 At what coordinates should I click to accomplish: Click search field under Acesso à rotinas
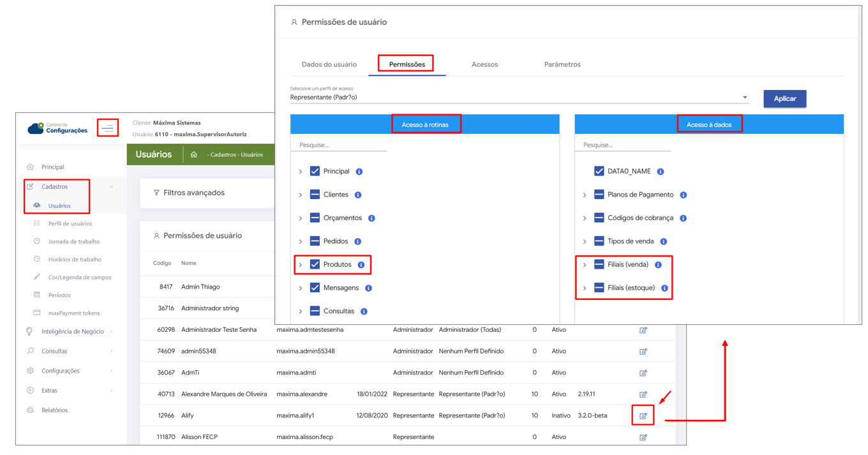[339, 145]
